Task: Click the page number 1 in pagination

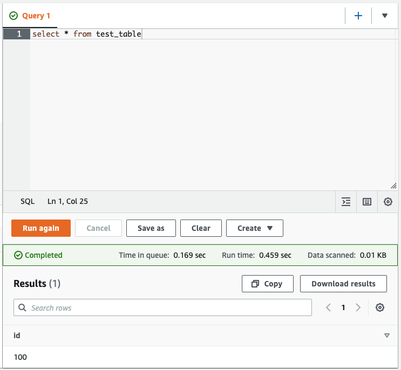Action: 343,308
